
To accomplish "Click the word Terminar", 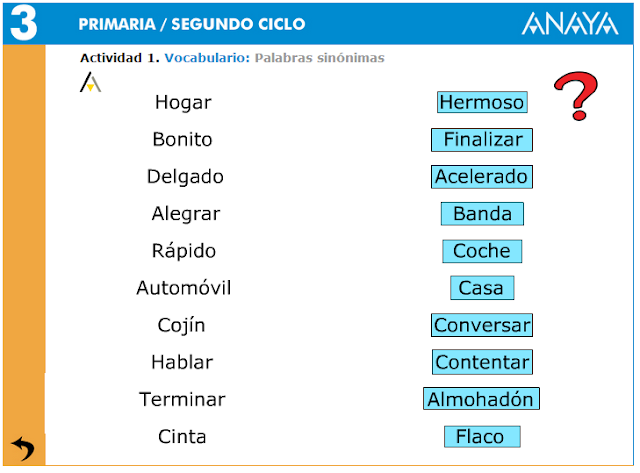I will coord(182,400).
